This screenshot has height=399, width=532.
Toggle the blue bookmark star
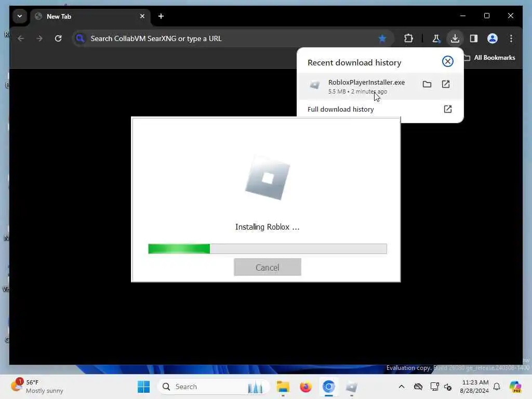[x=382, y=38]
